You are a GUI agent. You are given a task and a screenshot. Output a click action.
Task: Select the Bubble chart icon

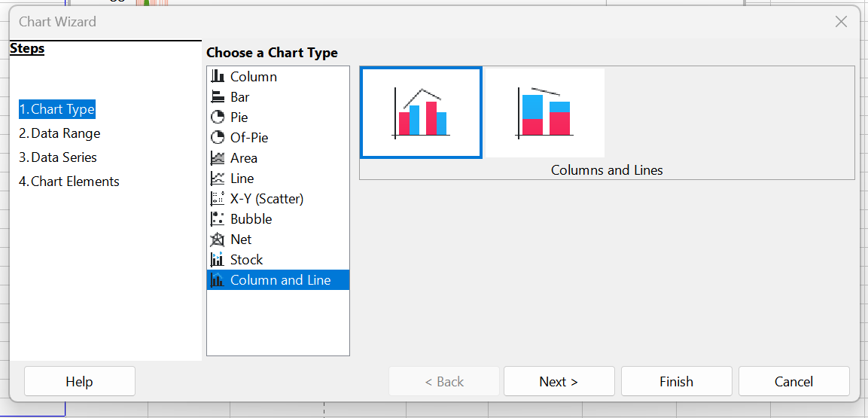pyautogui.click(x=218, y=219)
